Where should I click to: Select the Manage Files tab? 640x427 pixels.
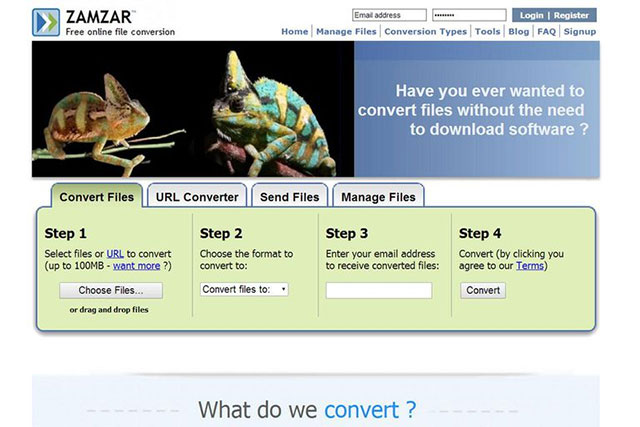tap(377, 197)
